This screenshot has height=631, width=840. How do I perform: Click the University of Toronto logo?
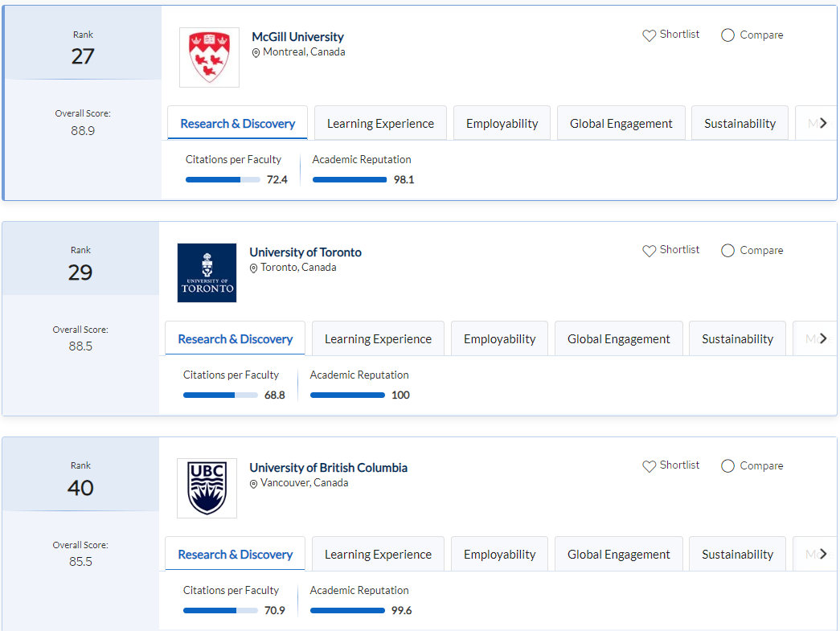click(x=207, y=272)
